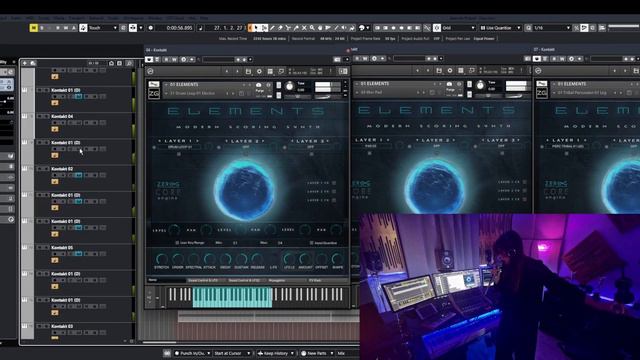Click save icon in 04 - Kontakt window
Screen dimensions: 640x360
(x=248, y=71)
